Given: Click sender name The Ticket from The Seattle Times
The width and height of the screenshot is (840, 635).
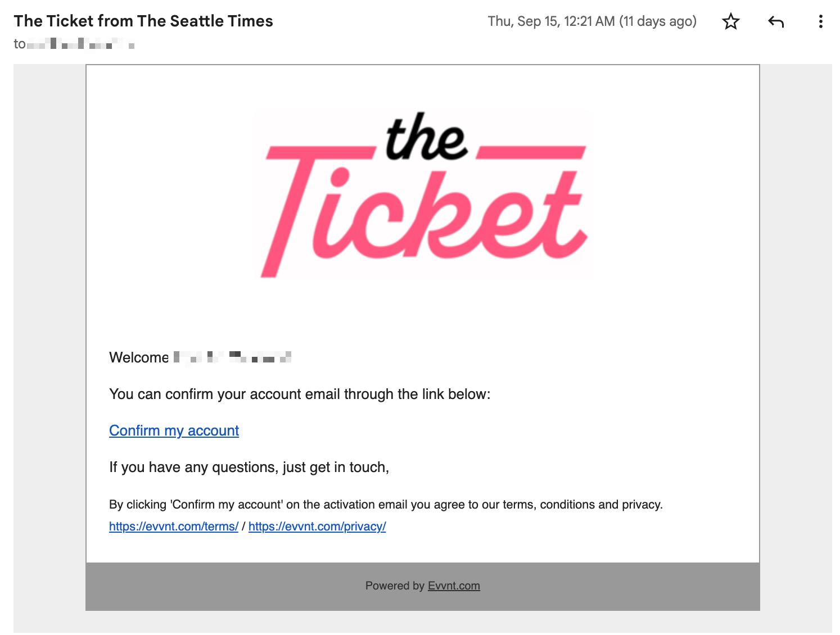Looking at the screenshot, I should [x=143, y=21].
